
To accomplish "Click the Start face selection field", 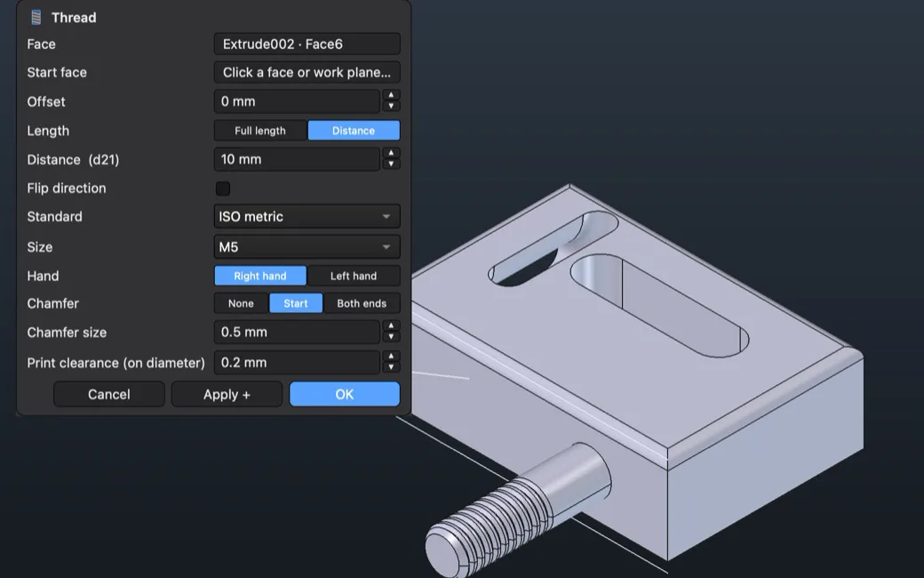I will pos(307,73).
